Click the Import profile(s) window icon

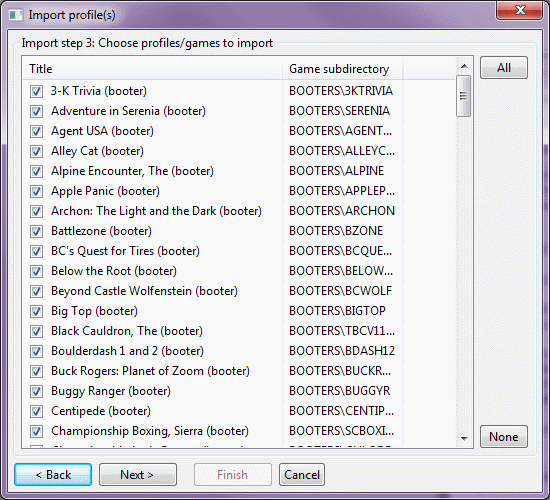[x=15, y=15]
